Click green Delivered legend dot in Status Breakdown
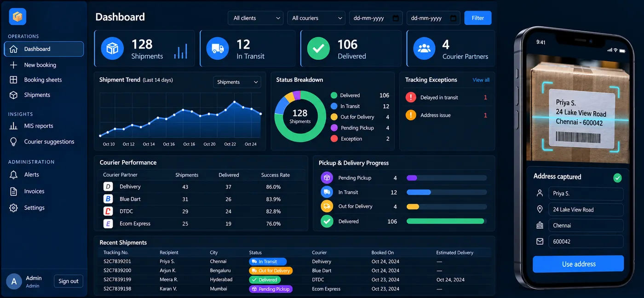 334,95
